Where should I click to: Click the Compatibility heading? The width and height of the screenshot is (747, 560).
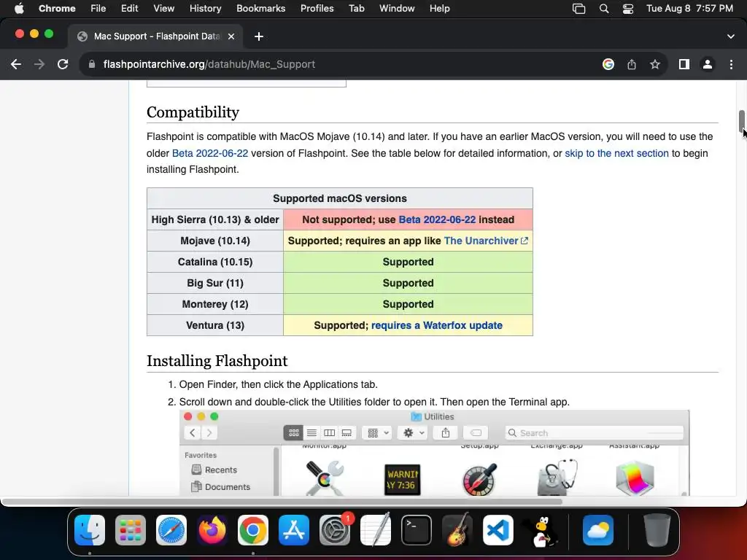193,112
